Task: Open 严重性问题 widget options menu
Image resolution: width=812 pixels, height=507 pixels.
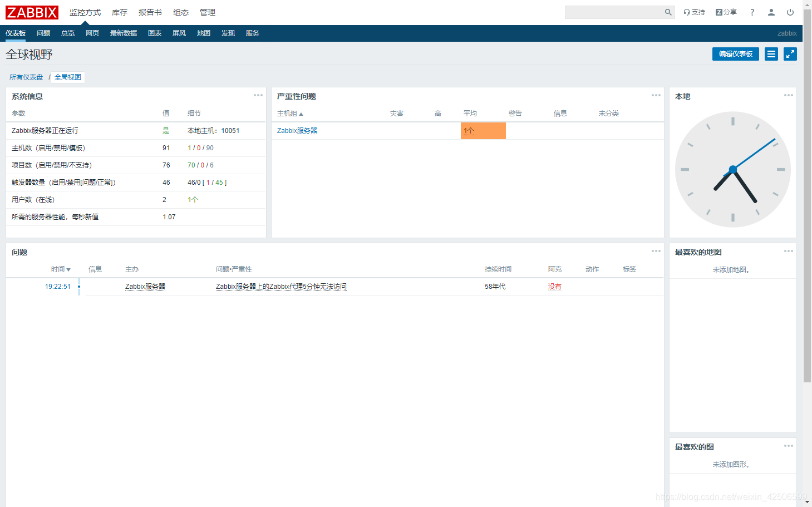Action: [x=656, y=95]
